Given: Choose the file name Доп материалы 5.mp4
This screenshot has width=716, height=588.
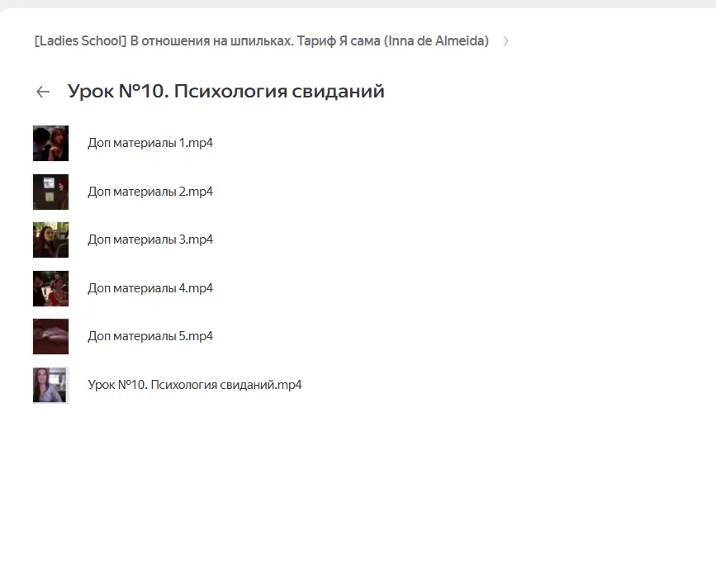Looking at the screenshot, I should (x=150, y=336).
